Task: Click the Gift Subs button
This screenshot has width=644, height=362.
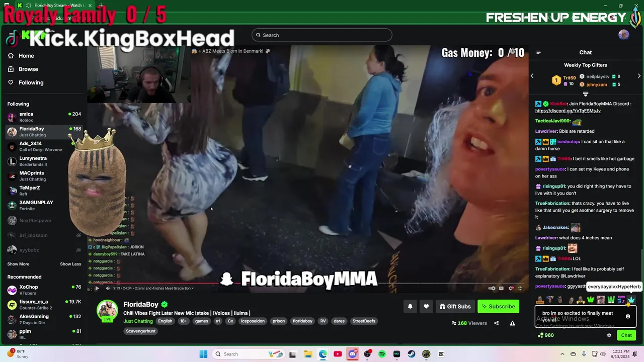Action: [x=455, y=306]
